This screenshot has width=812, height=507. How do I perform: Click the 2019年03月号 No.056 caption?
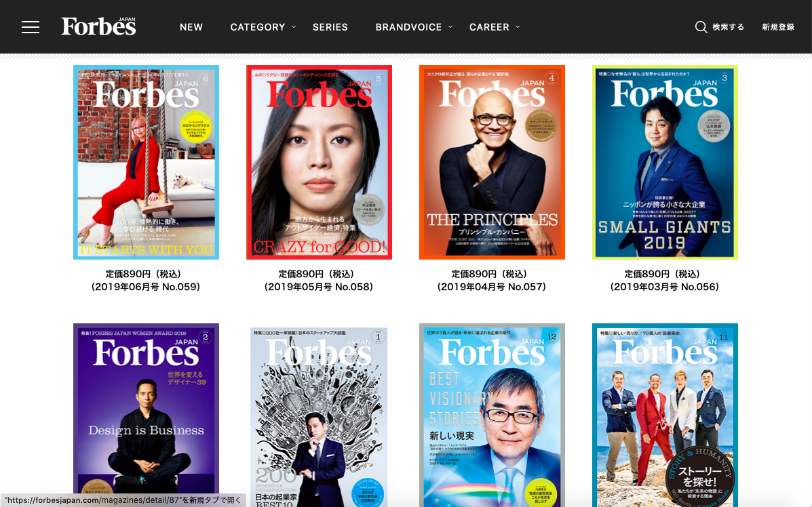point(664,287)
